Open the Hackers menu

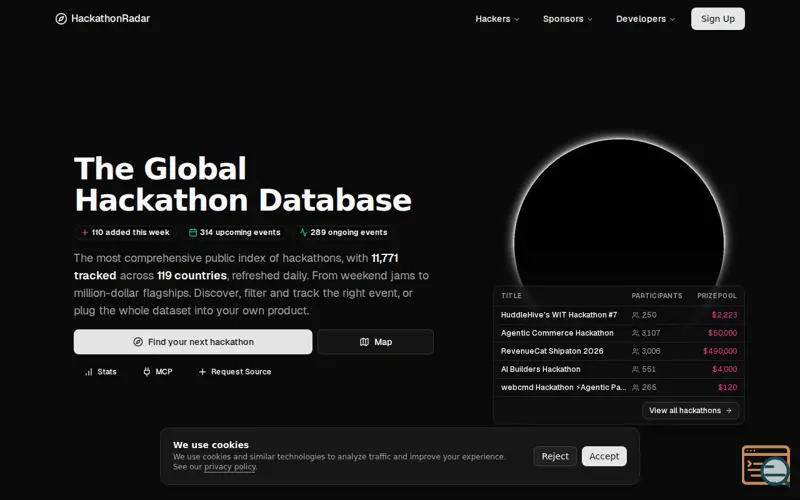(497, 19)
